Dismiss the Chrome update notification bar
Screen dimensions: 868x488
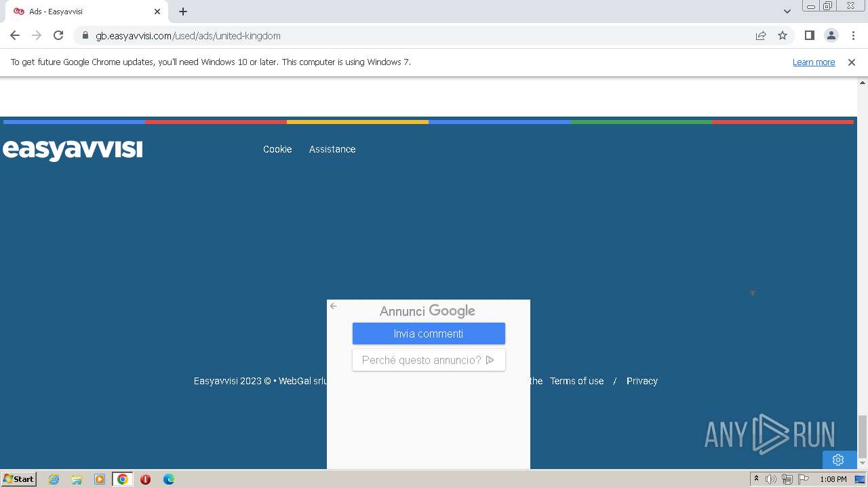[x=852, y=62]
